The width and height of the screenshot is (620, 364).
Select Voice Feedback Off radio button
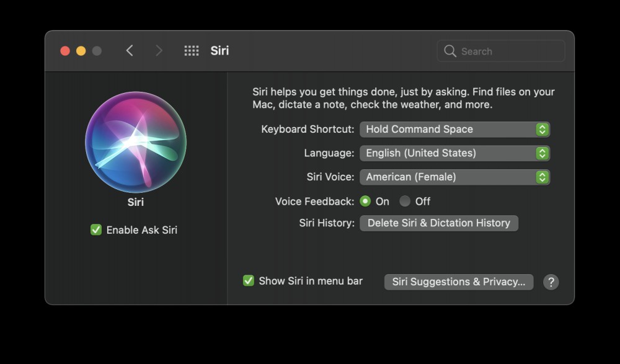tap(405, 202)
